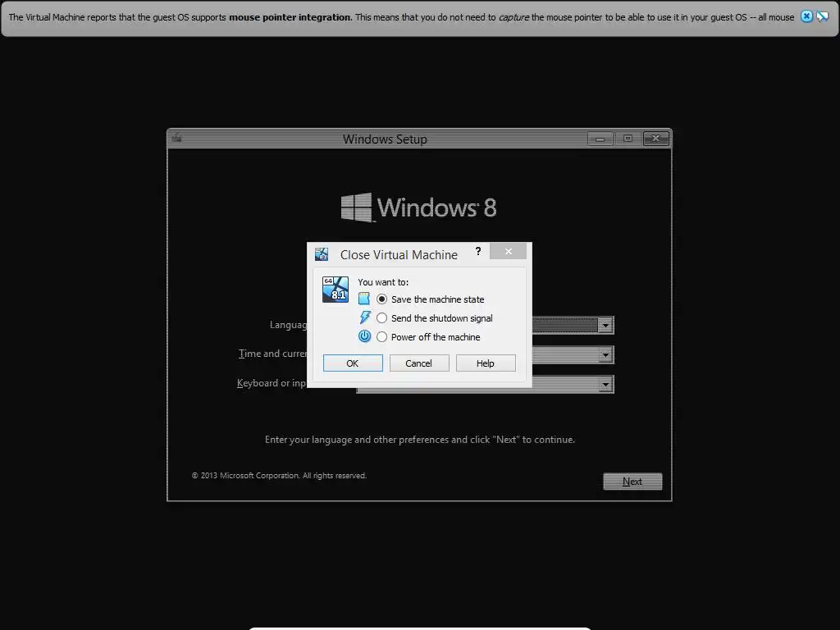
Task: Expand the Language dropdown in Windows Setup
Action: 605,325
